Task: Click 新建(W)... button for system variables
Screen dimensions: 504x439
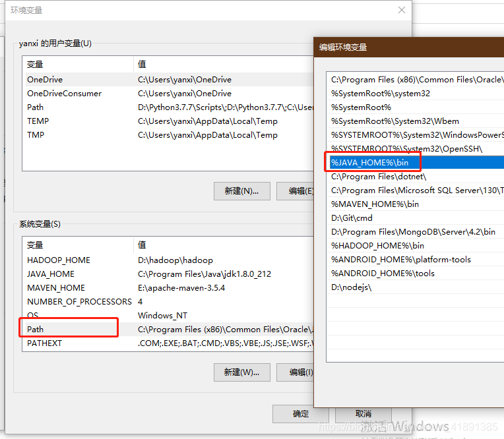Action: point(241,372)
